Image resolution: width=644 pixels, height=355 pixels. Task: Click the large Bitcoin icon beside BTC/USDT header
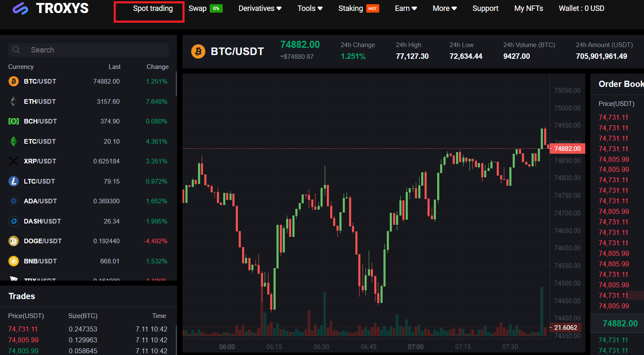[x=198, y=51]
